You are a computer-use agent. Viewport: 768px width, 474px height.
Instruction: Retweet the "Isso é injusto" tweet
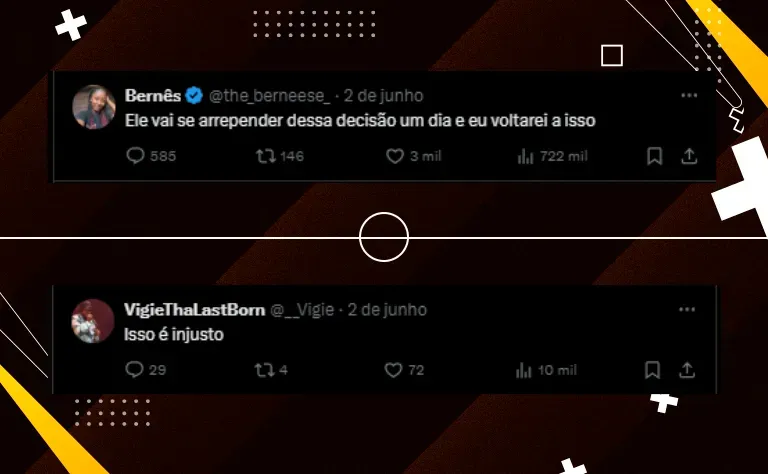271,370
